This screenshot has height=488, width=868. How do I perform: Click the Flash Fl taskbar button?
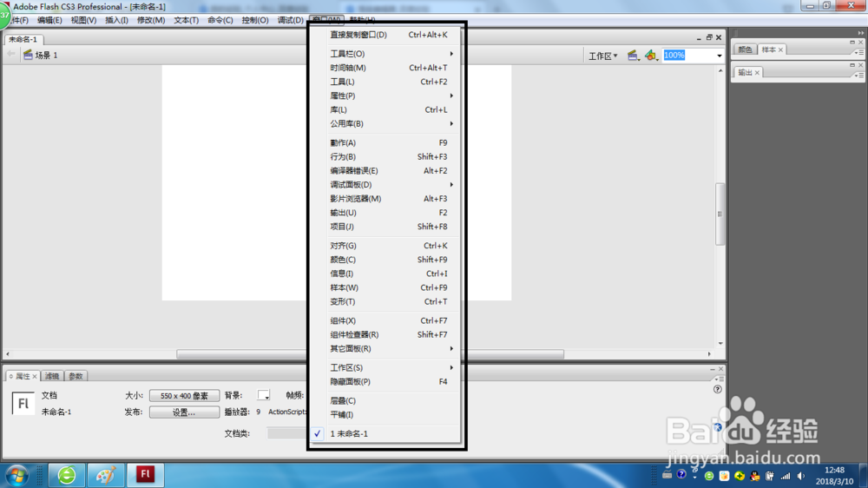point(145,475)
